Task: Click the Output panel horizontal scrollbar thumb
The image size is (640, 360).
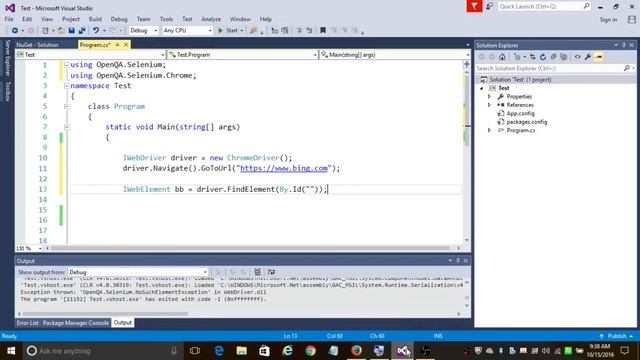Action: click(x=105, y=313)
